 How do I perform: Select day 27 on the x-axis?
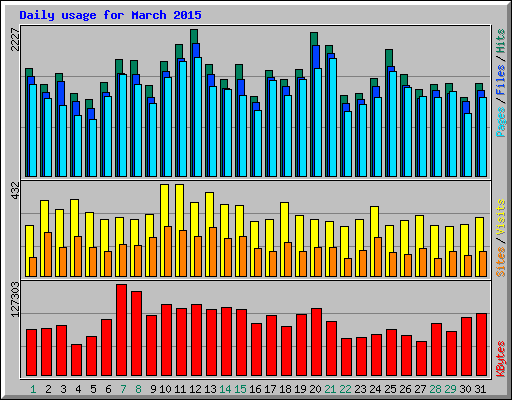click(x=420, y=389)
